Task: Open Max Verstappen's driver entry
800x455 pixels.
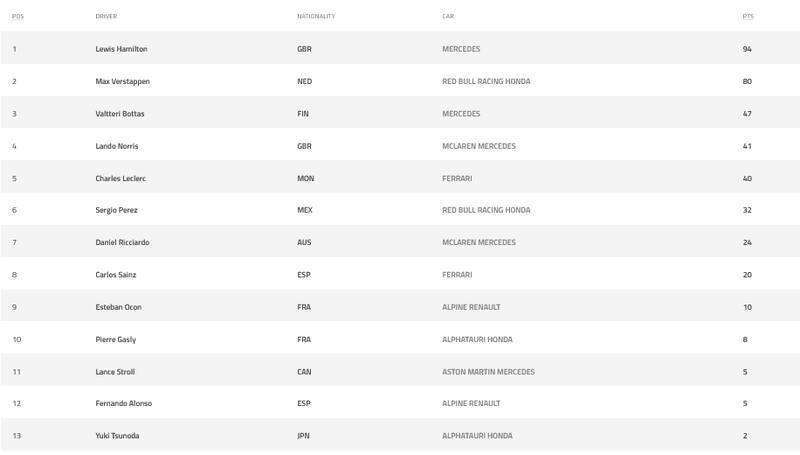Action: pos(122,81)
